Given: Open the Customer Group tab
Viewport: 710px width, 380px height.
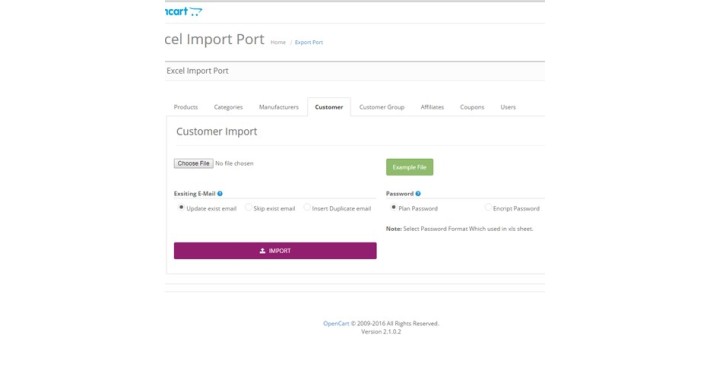Looking at the screenshot, I should click(382, 107).
